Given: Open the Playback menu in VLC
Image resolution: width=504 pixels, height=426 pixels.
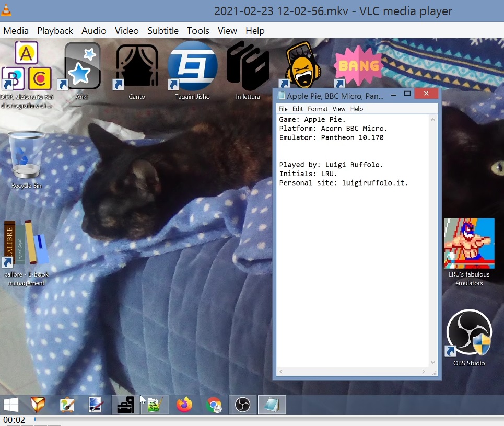Looking at the screenshot, I should 55,31.
